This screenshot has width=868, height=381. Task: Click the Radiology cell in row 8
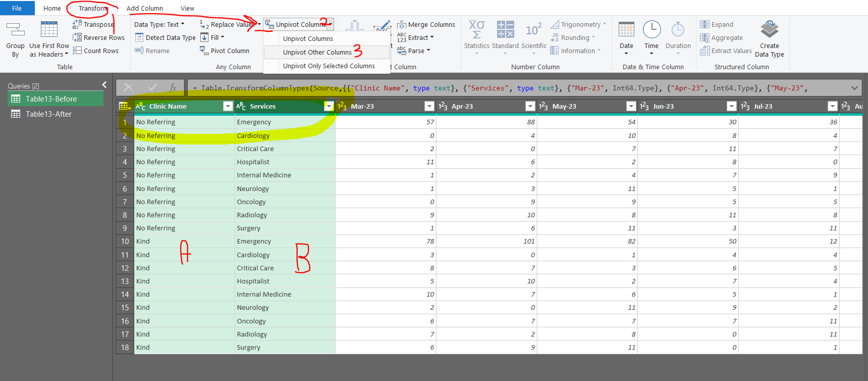[x=285, y=215]
